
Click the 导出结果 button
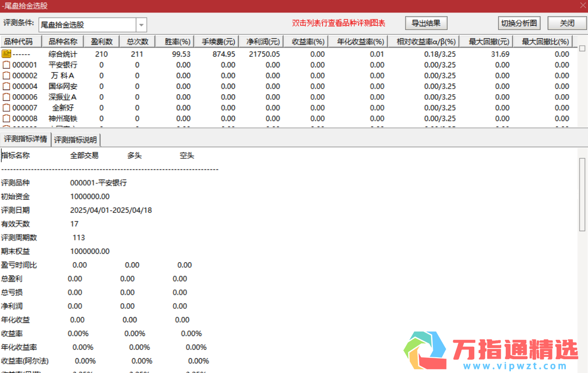point(426,23)
